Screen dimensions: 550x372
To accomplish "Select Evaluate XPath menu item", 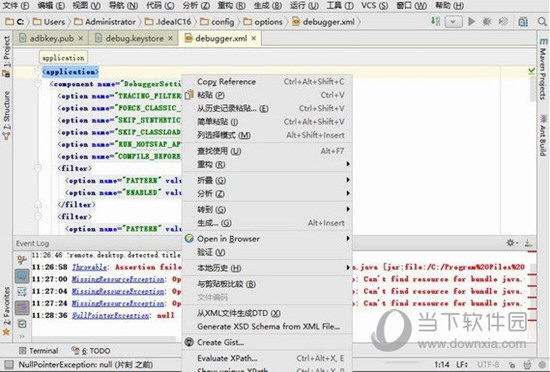I will pyautogui.click(x=267, y=358).
